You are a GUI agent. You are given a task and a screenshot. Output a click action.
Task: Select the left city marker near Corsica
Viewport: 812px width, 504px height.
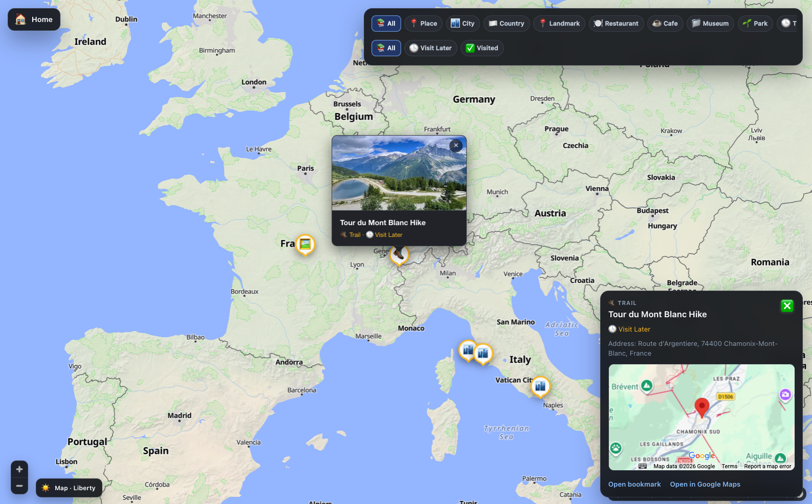click(468, 350)
